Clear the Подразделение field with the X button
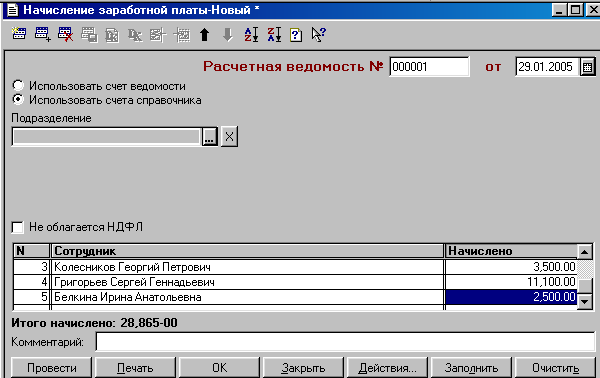This screenshot has width=600, height=378. [229, 137]
